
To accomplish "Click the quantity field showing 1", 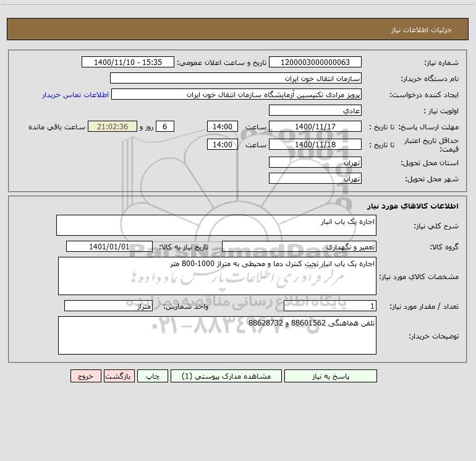I will coord(330,306).
